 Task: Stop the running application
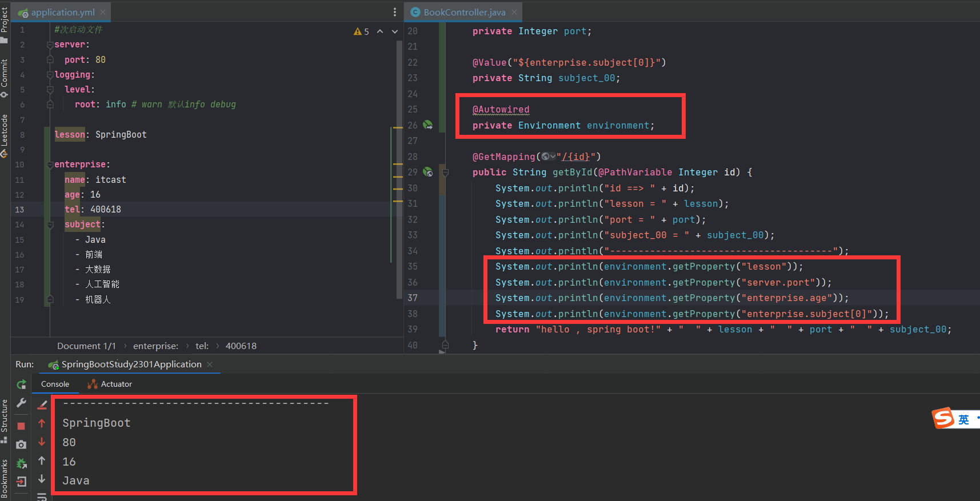coord(21,426)
